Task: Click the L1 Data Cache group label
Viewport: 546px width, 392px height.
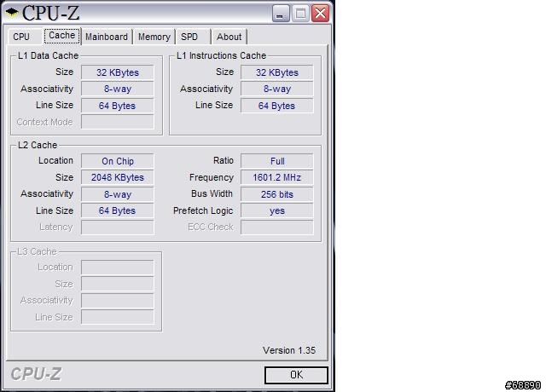Action: pyautogui.click(x=48, y=55)
